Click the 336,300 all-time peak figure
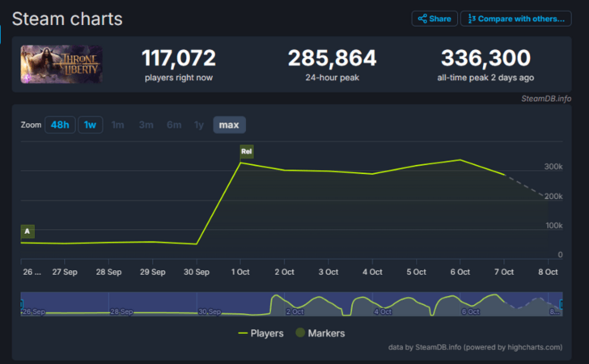This screenshot has width=589, height=364. point(485,58)
